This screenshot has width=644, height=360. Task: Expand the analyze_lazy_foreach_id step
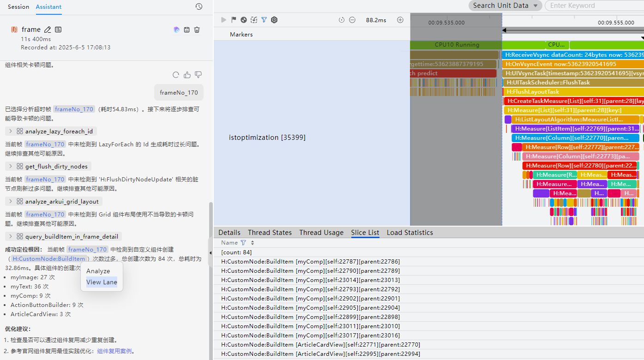point(10,131)
